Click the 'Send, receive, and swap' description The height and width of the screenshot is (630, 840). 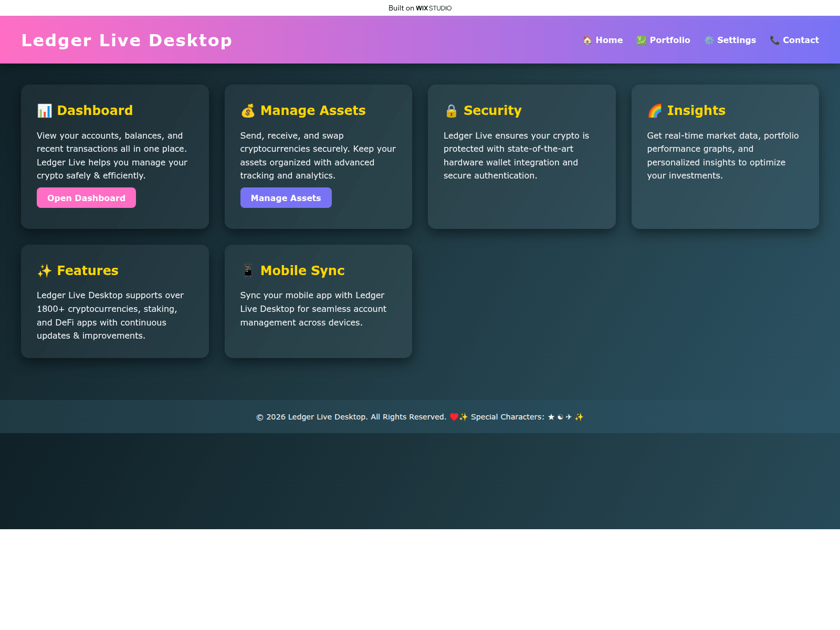pos(318,155)
